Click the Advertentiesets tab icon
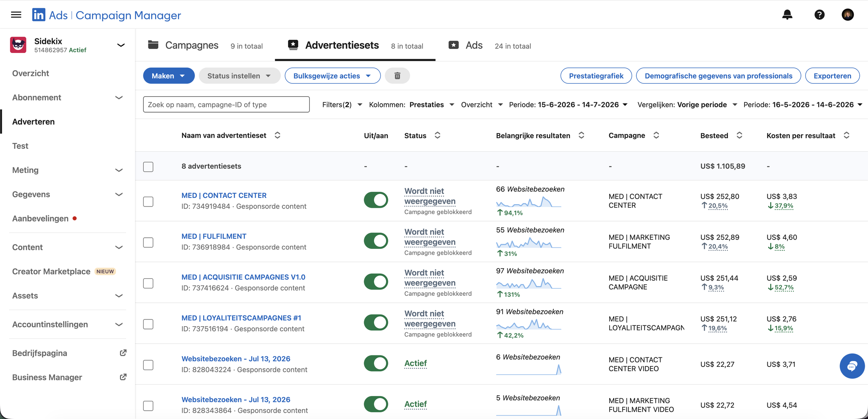Image resolution: width=868 pixels, height=419 pixels. [293, 45]
